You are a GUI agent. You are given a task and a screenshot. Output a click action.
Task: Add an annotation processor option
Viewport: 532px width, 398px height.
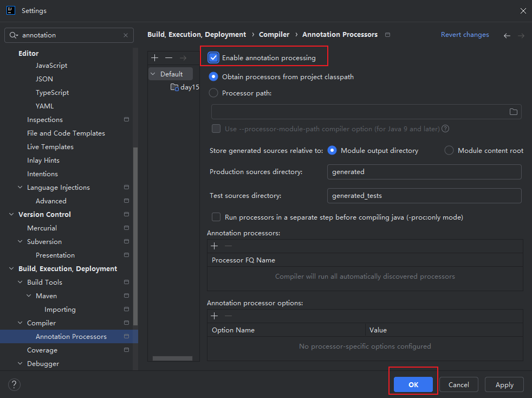215,316
